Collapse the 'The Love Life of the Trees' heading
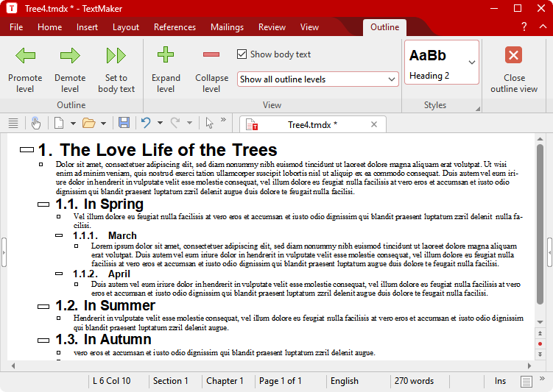The height and width of the screenshot is (392, 553). click(27, 150)
